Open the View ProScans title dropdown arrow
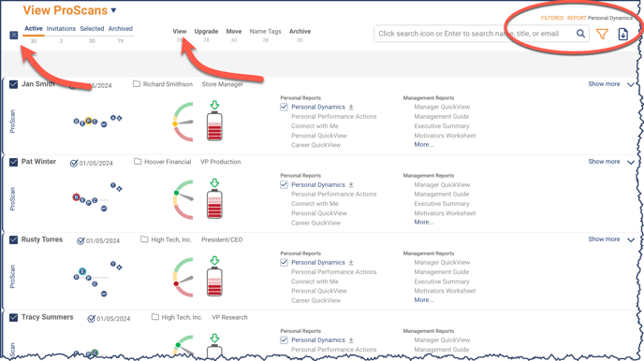The image size is (644, 361). click(x=114, y=10)
